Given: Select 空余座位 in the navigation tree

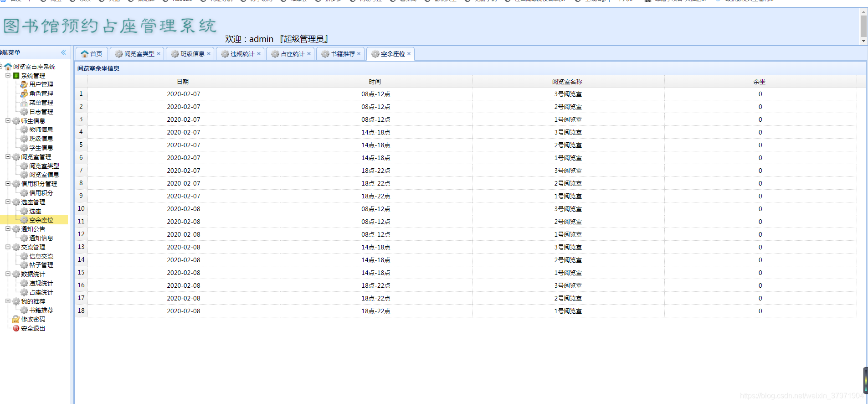Looking at the screenshot, I should [x=41, y=220].
